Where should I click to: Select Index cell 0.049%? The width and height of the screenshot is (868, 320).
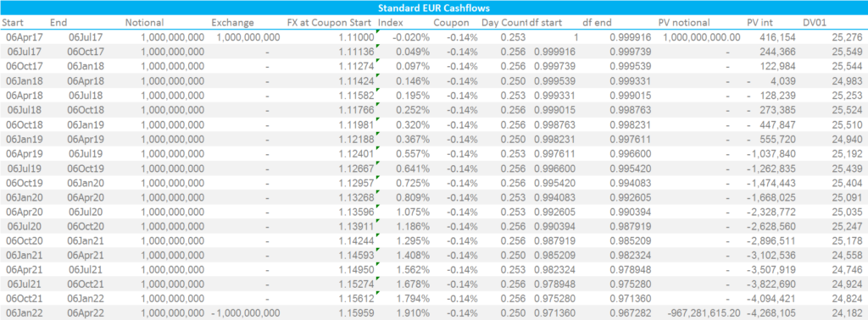coord(414,52)
